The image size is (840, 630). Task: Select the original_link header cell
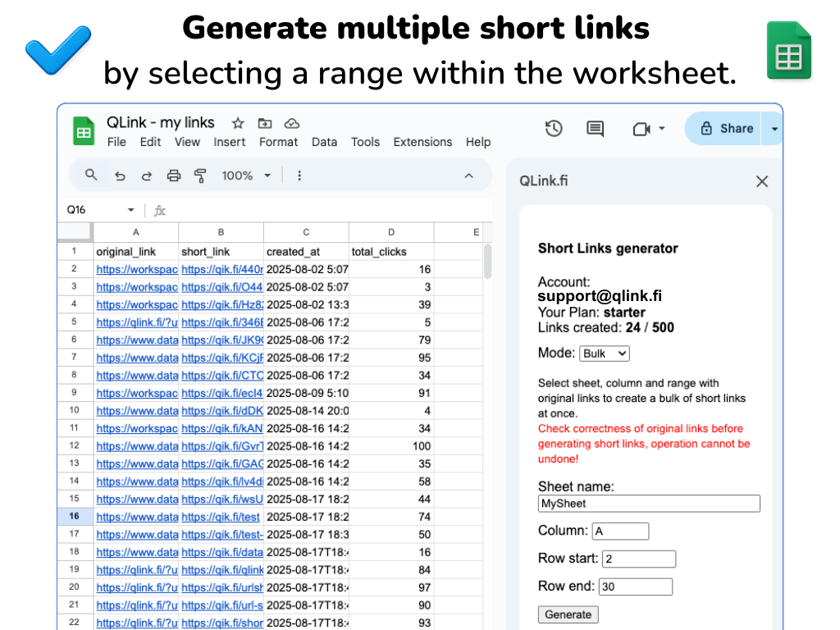[x=136, y=252]
